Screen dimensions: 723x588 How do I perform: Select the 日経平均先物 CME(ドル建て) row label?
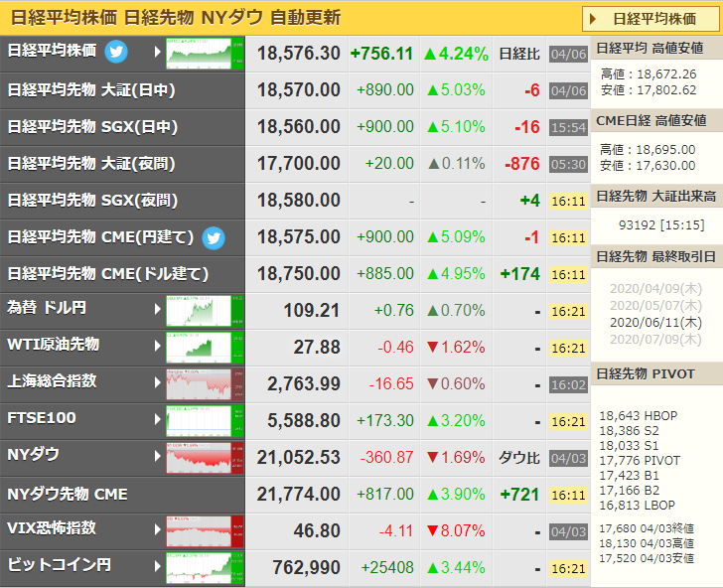click(x=108, y=274)
